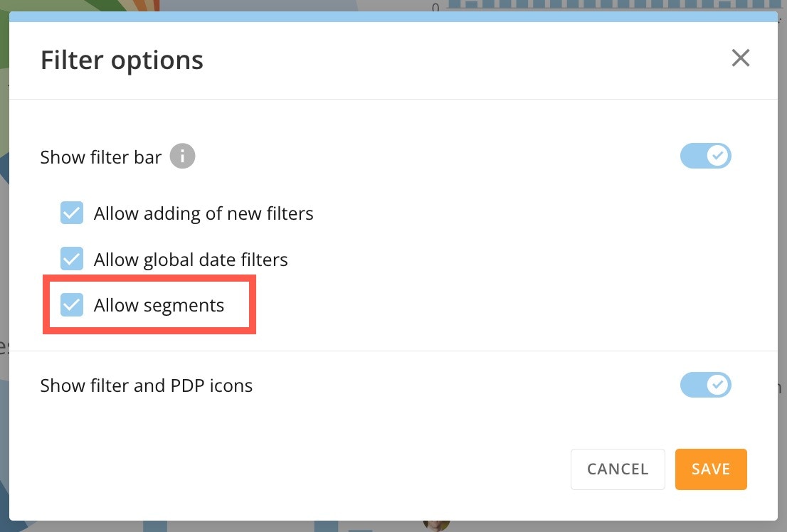Click the X to dismiss Filter options

(x=741, y=58)
